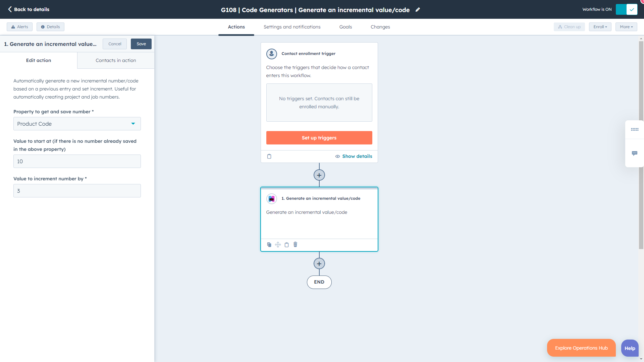Click the clipboard icon on the trigger card

[x=269, y=156]
